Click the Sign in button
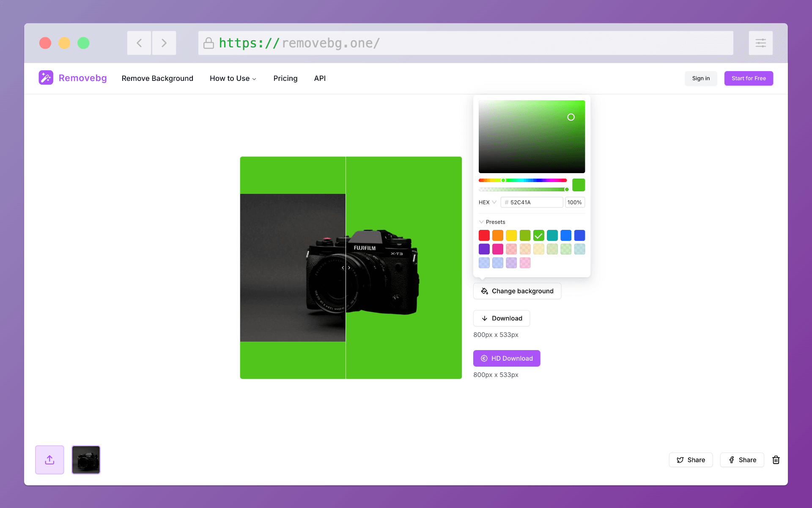Image resolution: width=812 pixels, height=508 pixels. (x=700, y=78)
